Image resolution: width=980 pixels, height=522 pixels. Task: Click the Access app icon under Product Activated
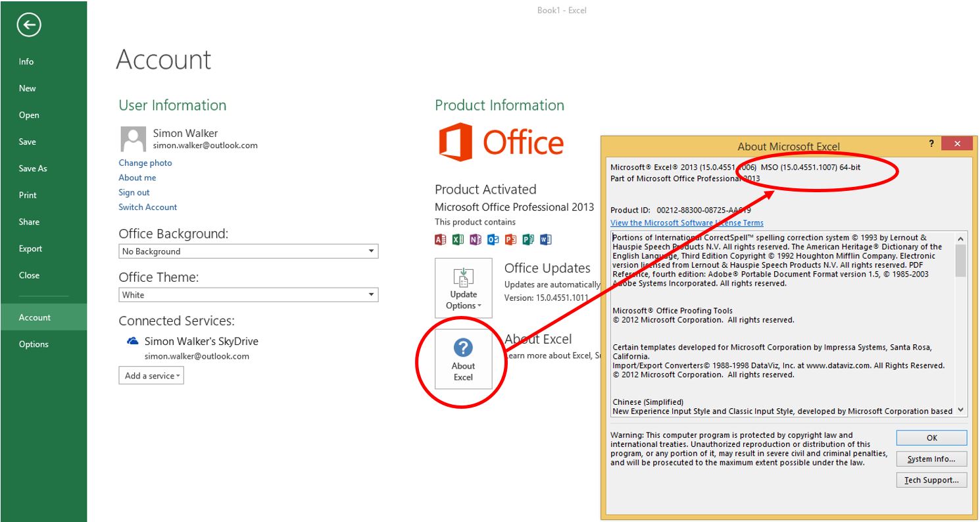pos(441,240)
